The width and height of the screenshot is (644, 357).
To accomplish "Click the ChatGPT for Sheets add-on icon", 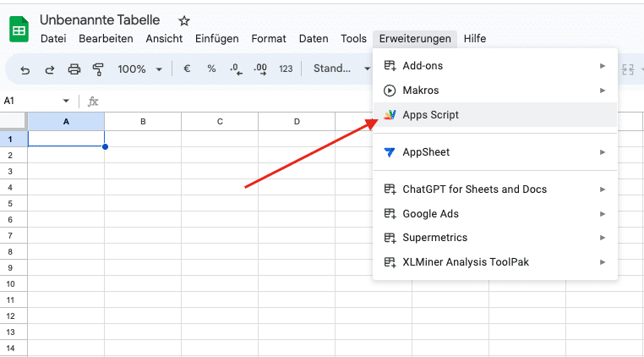I will [x=390, y=189].
